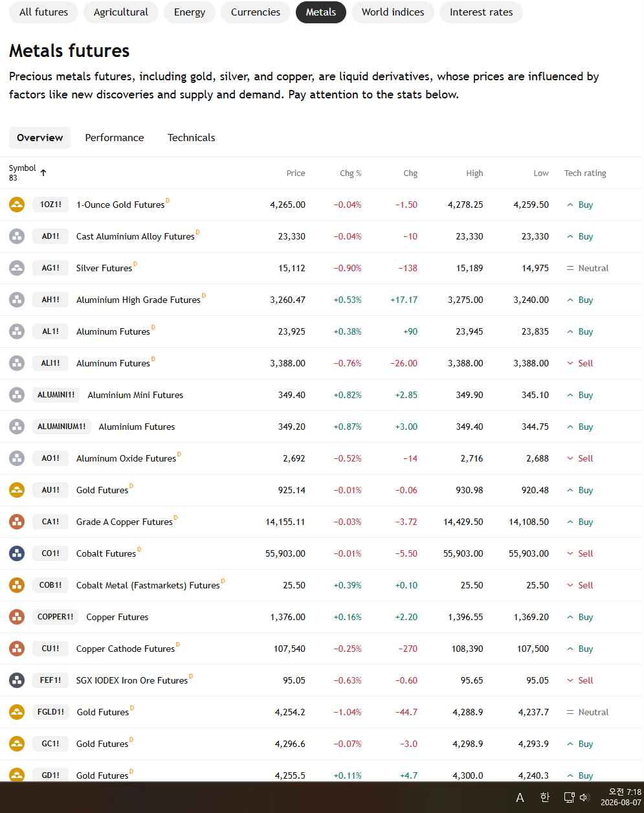Click the iron ore icon beside FEF1!

(x=17, y=680)
